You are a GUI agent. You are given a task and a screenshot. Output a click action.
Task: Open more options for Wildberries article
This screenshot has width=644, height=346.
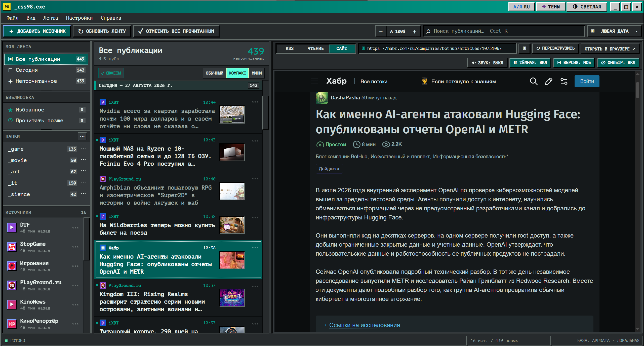[255, 217]
